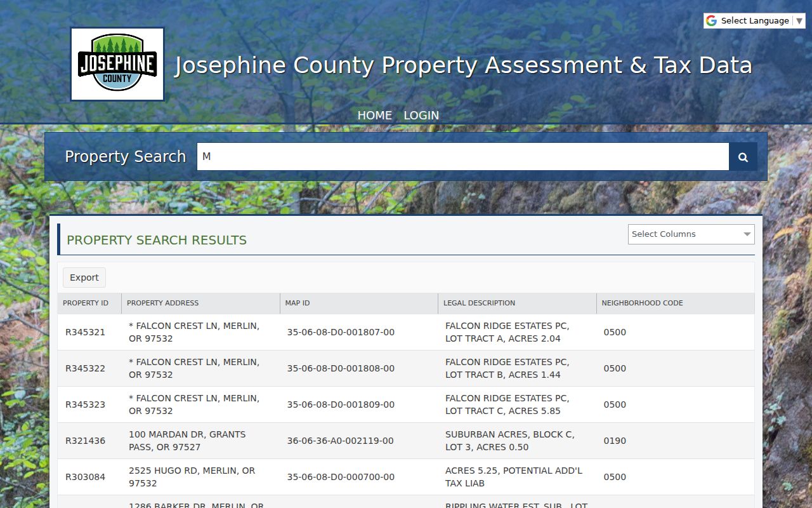This screenshot has height=508, width=812.
Task: Select property ID R345322
Action: pos(85,368)
